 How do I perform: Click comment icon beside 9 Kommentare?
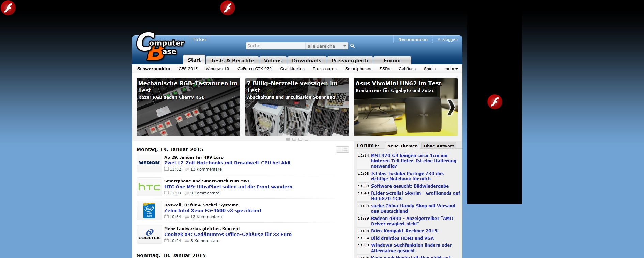coord(187,193)
